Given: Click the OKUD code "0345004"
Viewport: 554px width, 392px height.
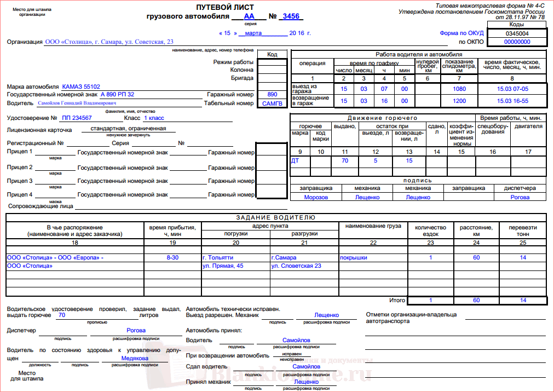Looking at the screenshot, I should 517,33.
